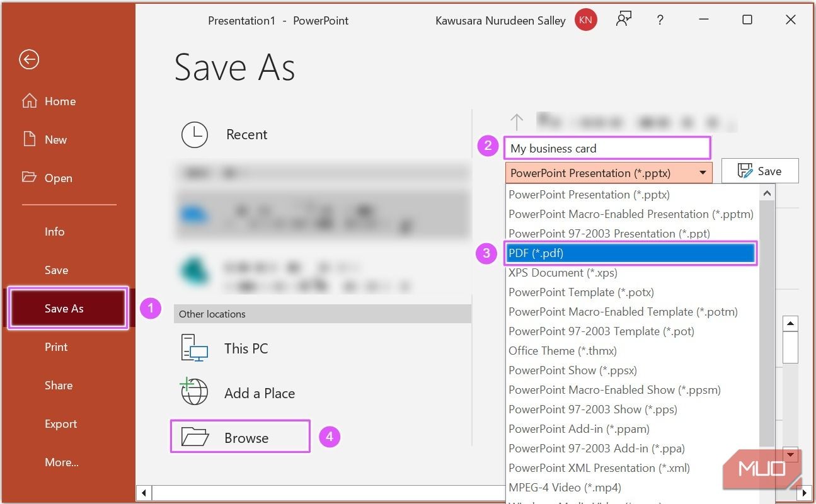Select PowerPoint 97-2003 Show (*.pps)
The height and width of the screenshot is (504, 816).
633,409
